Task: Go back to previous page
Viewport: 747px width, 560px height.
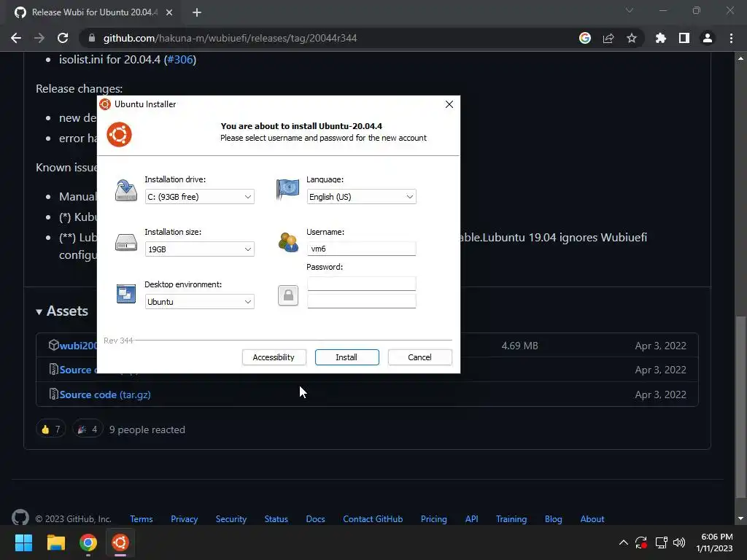Action: click(16, 38)
